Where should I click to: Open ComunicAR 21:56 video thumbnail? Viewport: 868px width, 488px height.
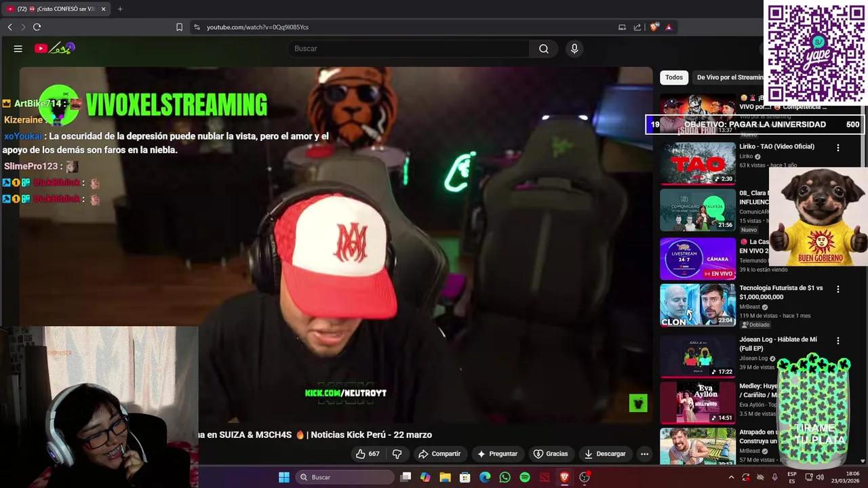[x=698, y=210]
